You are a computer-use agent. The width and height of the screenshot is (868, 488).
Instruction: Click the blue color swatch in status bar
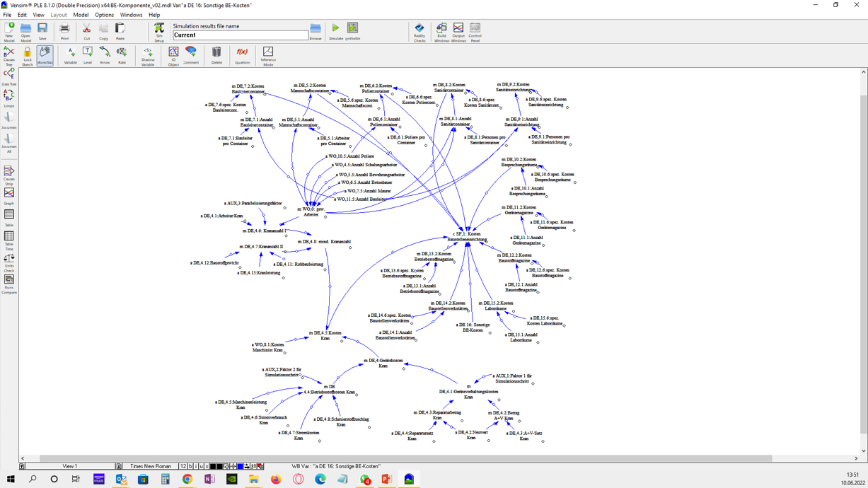[x=240, y=467]
